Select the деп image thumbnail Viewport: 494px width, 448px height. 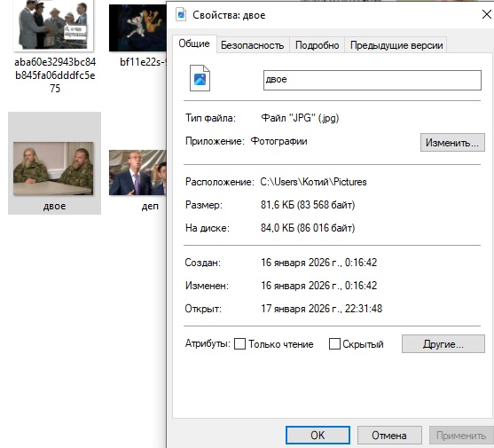(x=137, y=172)
